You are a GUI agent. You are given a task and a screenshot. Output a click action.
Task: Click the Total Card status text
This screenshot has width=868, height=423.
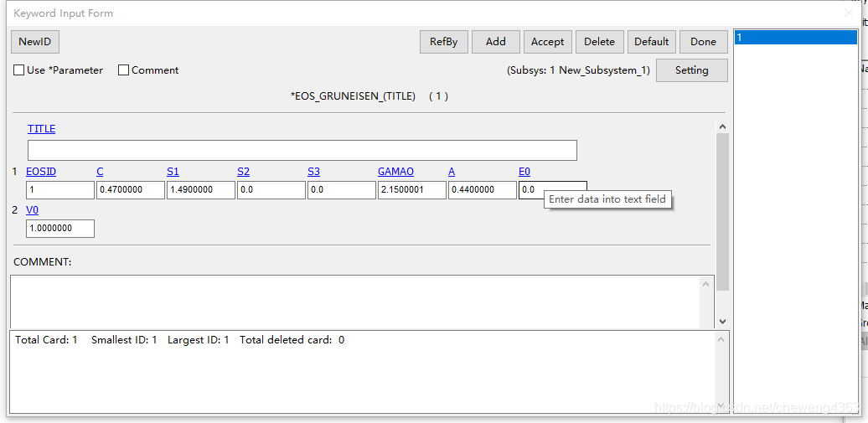47,340
